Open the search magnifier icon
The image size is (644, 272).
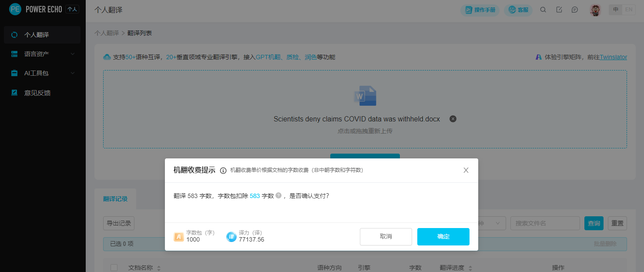point(543,9)
